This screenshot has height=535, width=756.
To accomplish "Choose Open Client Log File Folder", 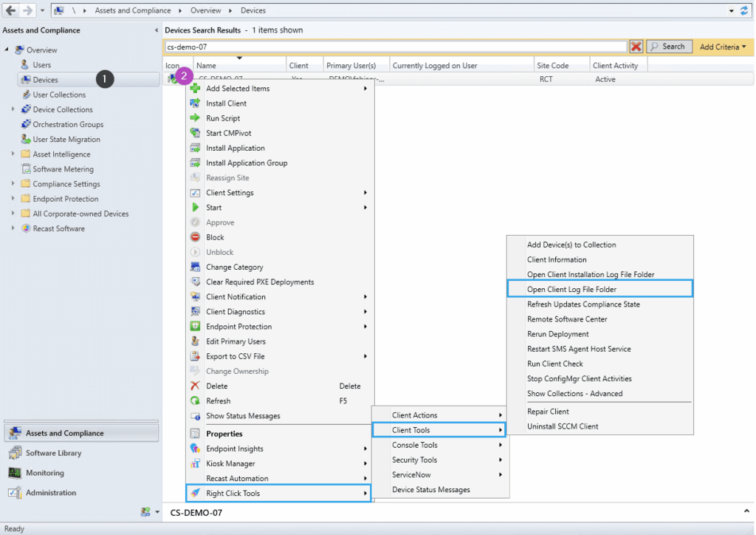I will (x=599, y=289).
